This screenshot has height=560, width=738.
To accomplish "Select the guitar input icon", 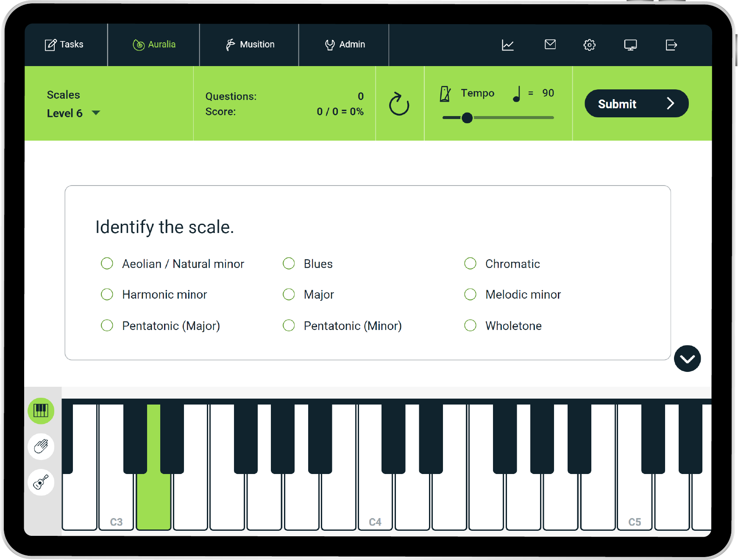I will point(41,482).
